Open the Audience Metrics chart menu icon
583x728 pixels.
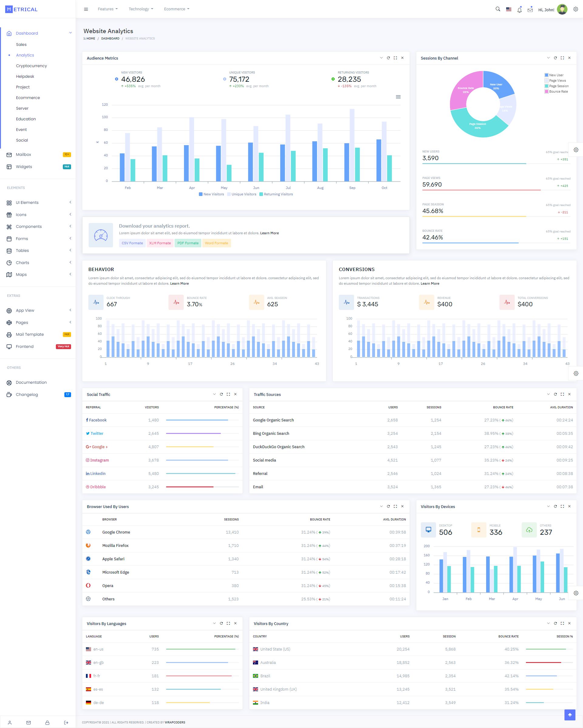(x=398, y=97)
